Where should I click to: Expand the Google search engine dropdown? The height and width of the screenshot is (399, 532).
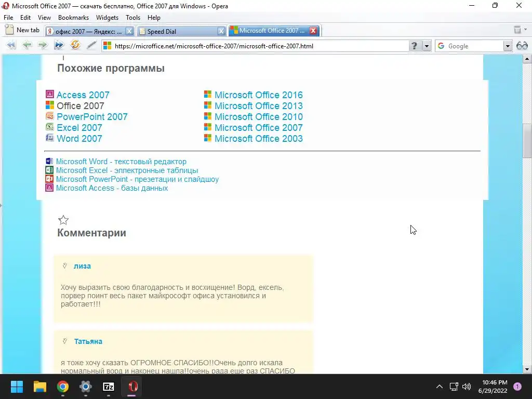click(x=507, y=46)
